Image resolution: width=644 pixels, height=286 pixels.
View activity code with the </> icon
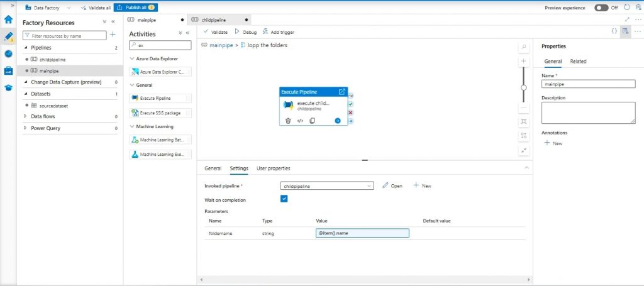click(x=300, y=121)
